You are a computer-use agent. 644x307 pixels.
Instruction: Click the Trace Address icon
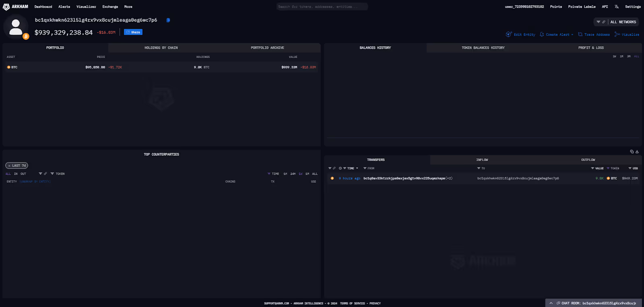[580, 35]
